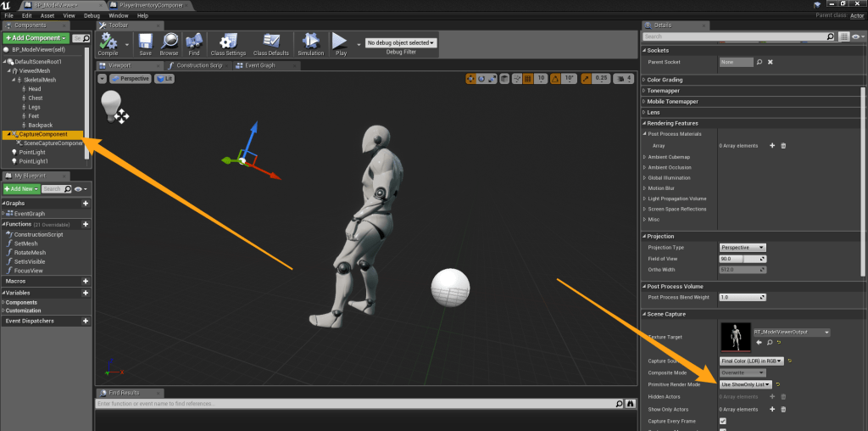Select the rotate gizmo mode icon

click(481, 78)
